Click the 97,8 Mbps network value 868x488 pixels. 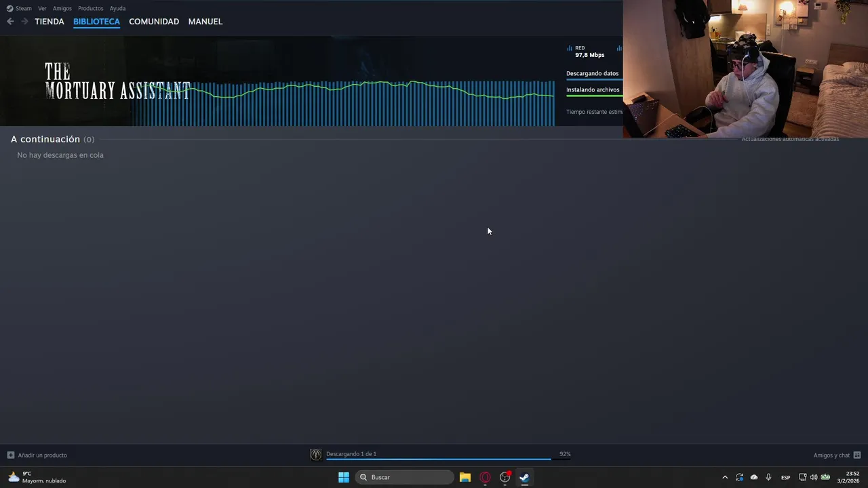point(589,55)
